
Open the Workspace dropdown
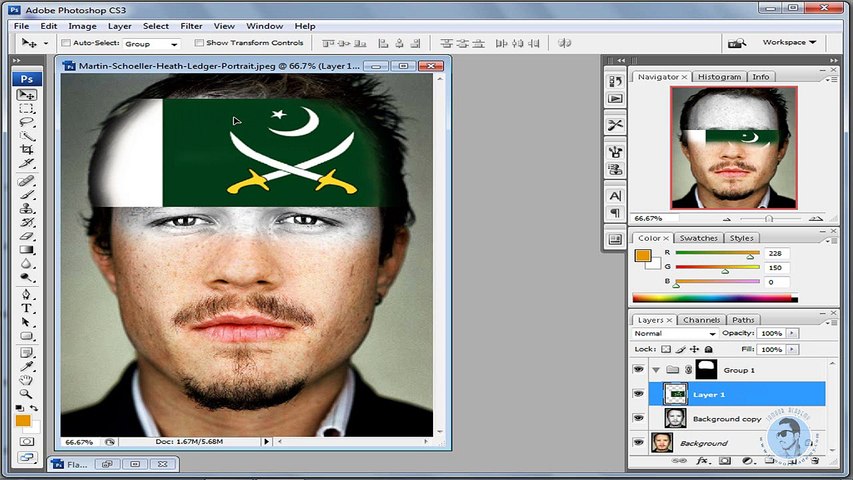(x=789, y=43)
